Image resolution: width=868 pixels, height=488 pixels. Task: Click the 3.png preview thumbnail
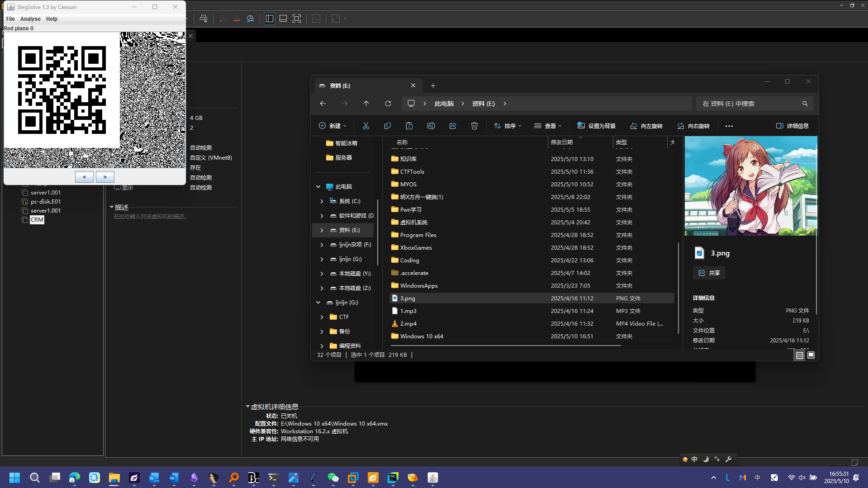(751, 186)
